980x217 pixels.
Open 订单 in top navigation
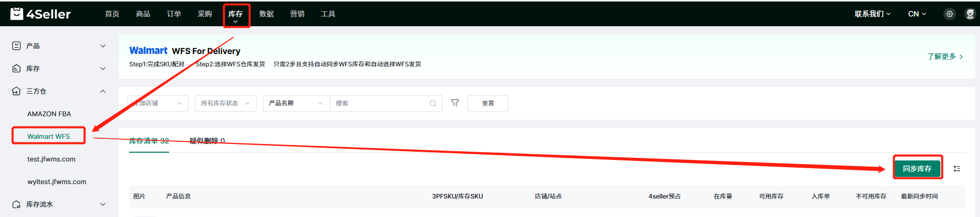tap(174, 14)
